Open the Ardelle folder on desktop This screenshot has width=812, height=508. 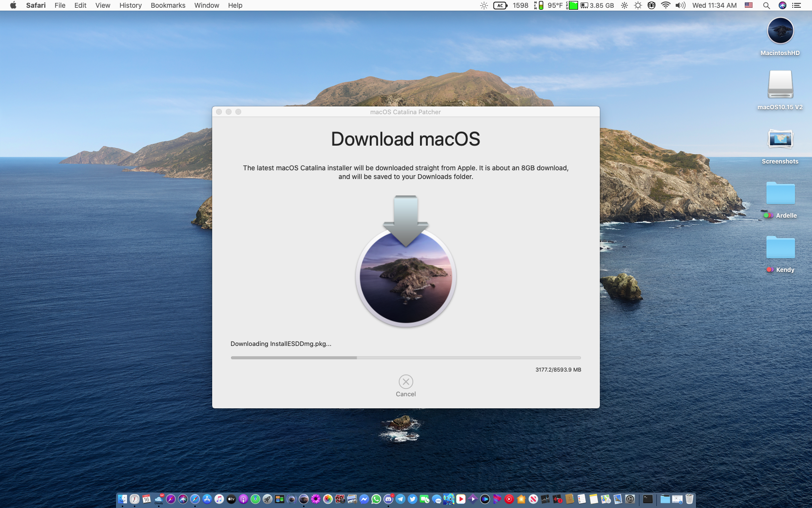(780, 199)
